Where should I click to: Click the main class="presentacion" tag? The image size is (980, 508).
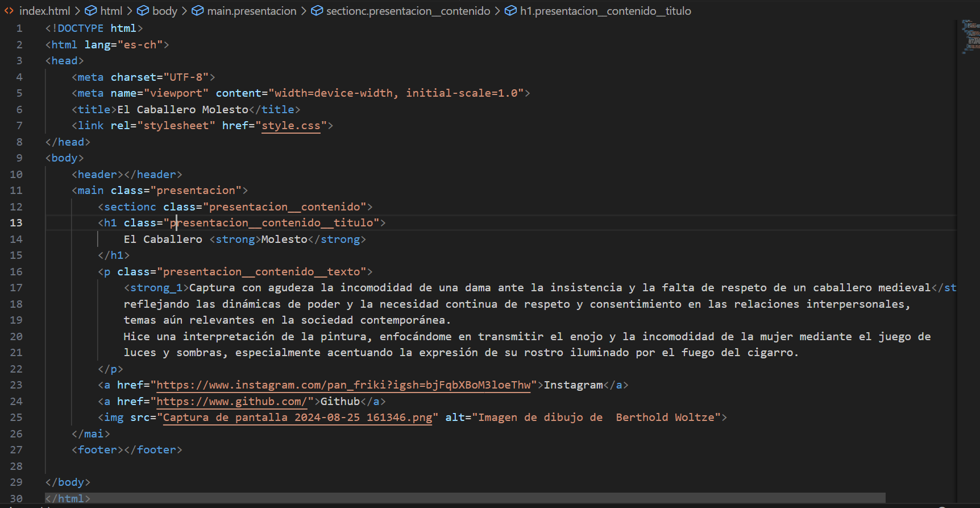pos(160,191)
